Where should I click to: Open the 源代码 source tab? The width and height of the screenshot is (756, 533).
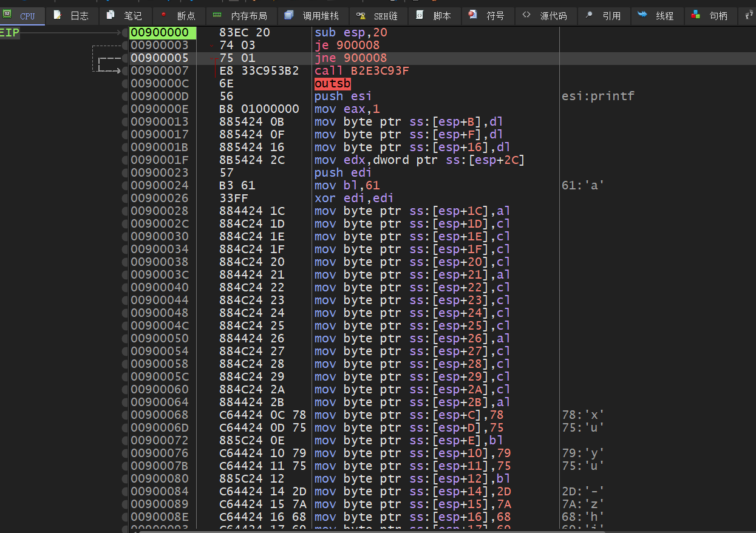click(x=545, y=16)
